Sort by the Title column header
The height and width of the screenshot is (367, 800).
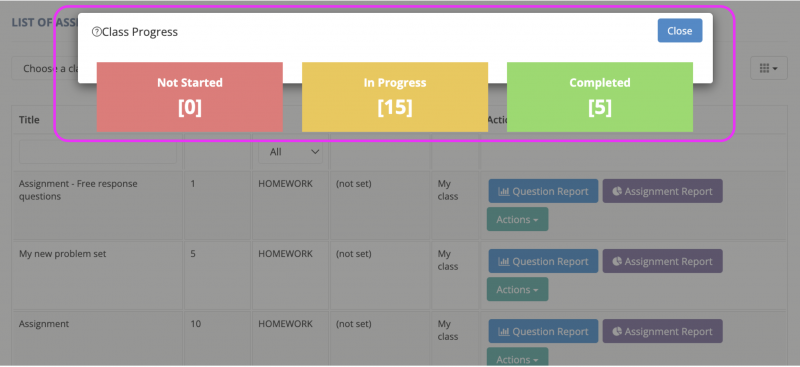(x=29, y=120)
